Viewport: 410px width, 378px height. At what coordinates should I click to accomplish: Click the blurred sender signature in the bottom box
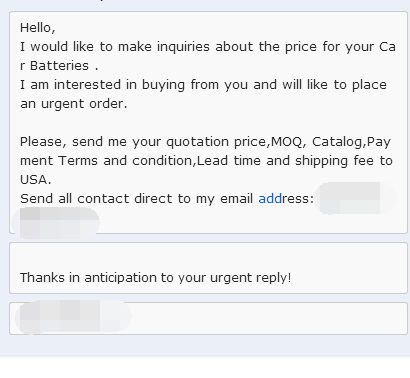click(x=73, y=317)
